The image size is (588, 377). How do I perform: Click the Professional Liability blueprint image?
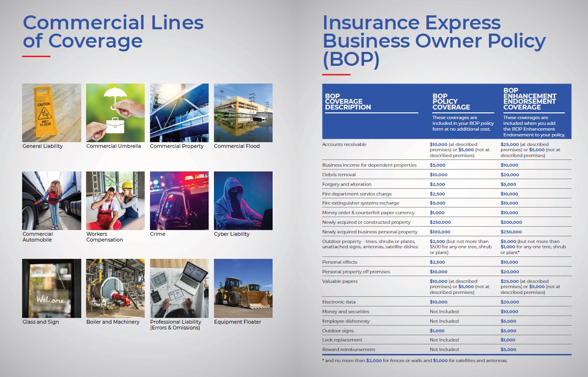point(179,288)
